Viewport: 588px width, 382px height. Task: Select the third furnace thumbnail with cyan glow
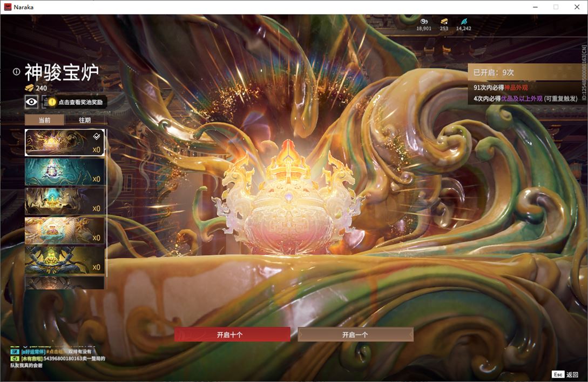click(64, 201)
